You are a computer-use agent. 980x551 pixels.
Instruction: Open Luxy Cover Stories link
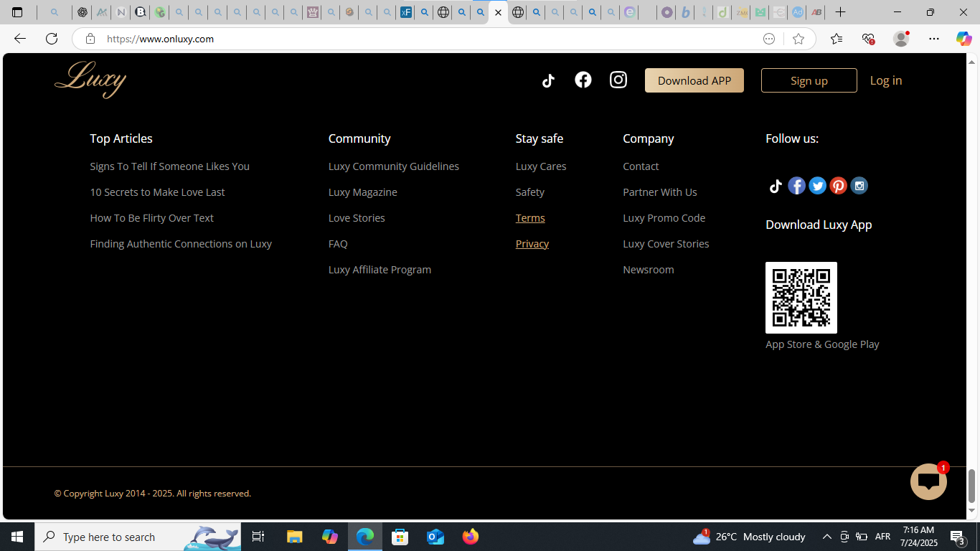pos(666,244)
